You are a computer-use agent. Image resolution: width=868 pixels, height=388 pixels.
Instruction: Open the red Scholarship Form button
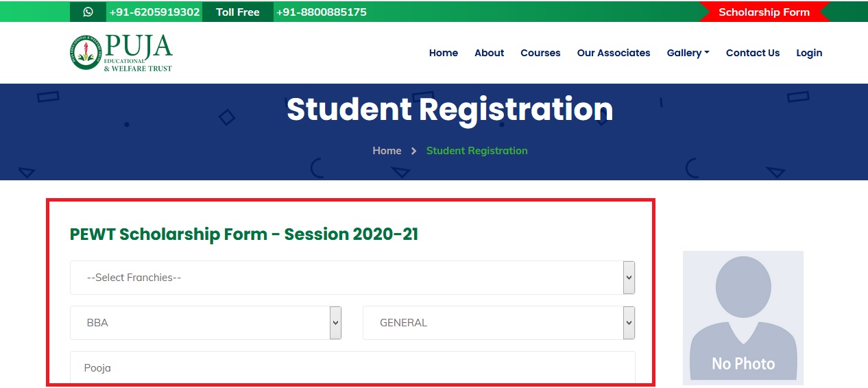(764, 12)
